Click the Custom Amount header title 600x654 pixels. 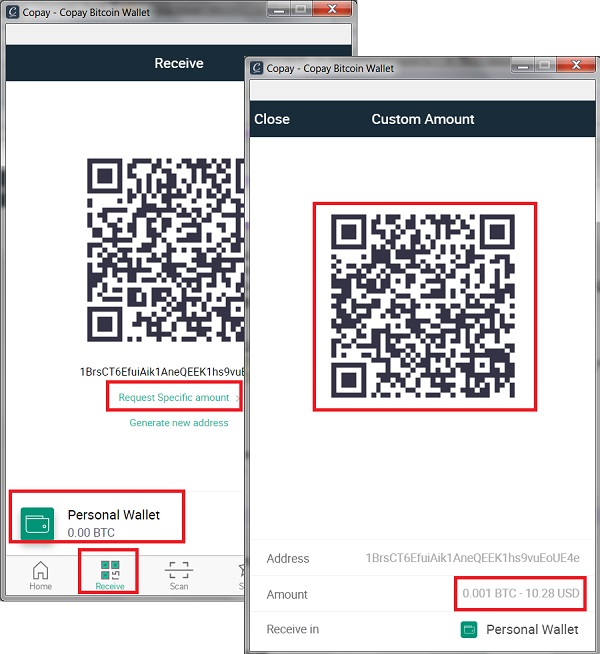tap(423, 119)
